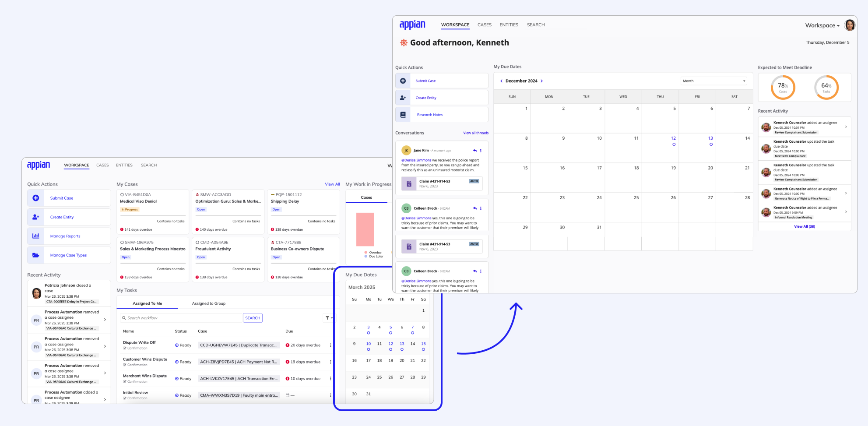Click the 78% Cases progress ring
This screenshot has width=868, height=426.
783,88
